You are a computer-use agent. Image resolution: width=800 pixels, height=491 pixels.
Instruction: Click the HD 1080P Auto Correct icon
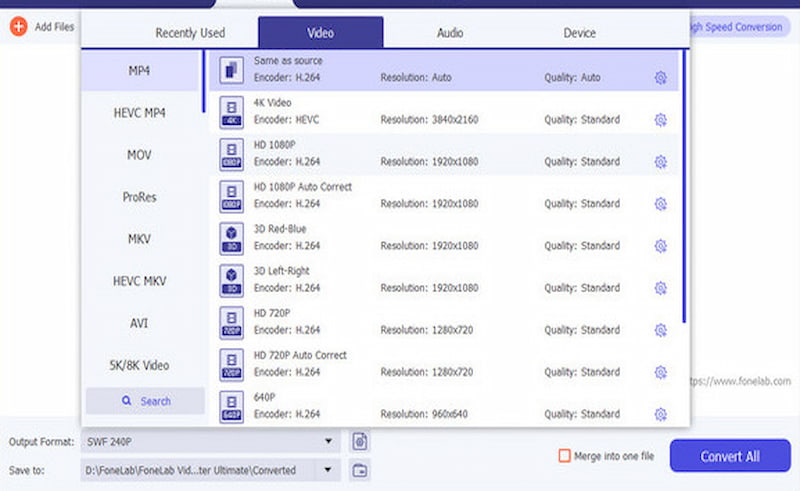pos(232,196)
